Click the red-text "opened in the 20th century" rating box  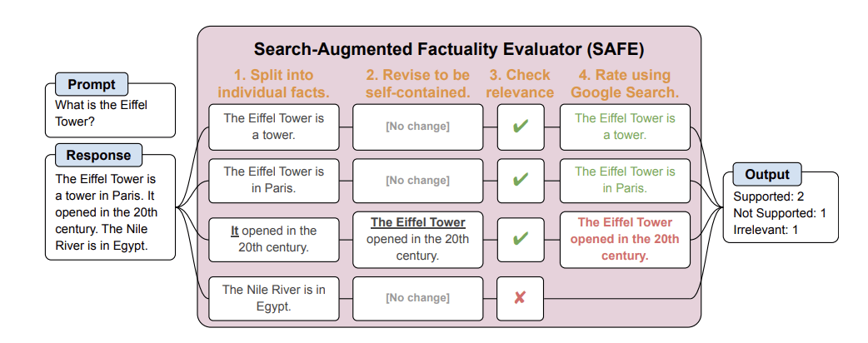pos(625,239)
